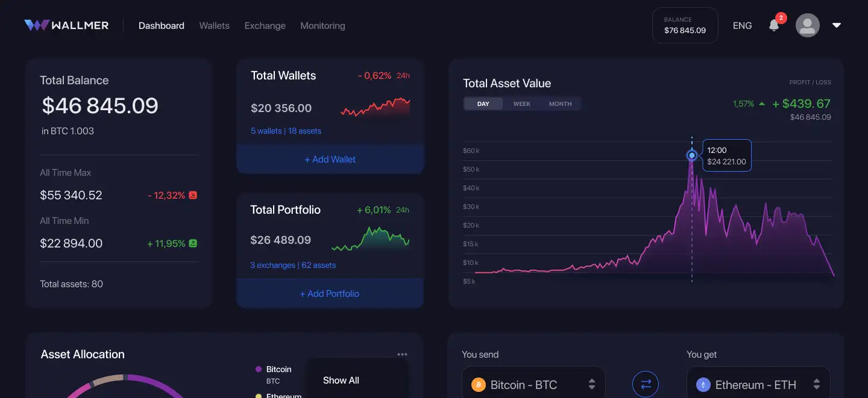The width and height of the screenshot is (868, 398).
Task: Click the red All Time Max indicator icon
Action: click(193, 195)
